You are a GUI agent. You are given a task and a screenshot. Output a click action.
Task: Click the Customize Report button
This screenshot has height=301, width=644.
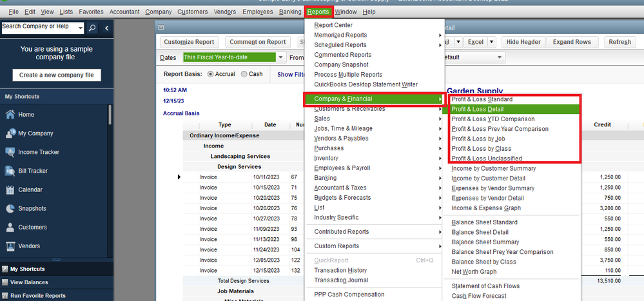tap(189, 42)
